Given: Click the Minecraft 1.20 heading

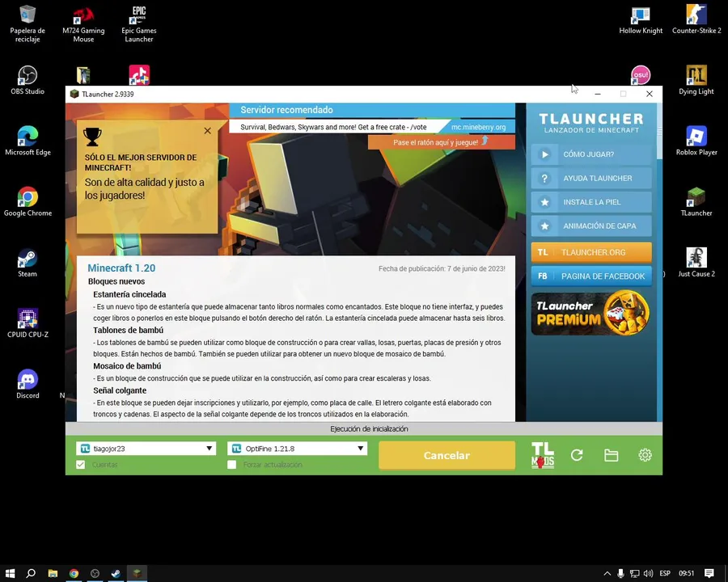Looking at the screenshot, I should [121, 268].
